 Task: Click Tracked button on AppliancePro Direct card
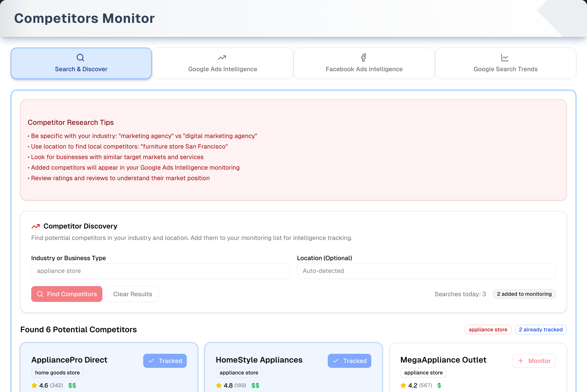coord(165,361)
